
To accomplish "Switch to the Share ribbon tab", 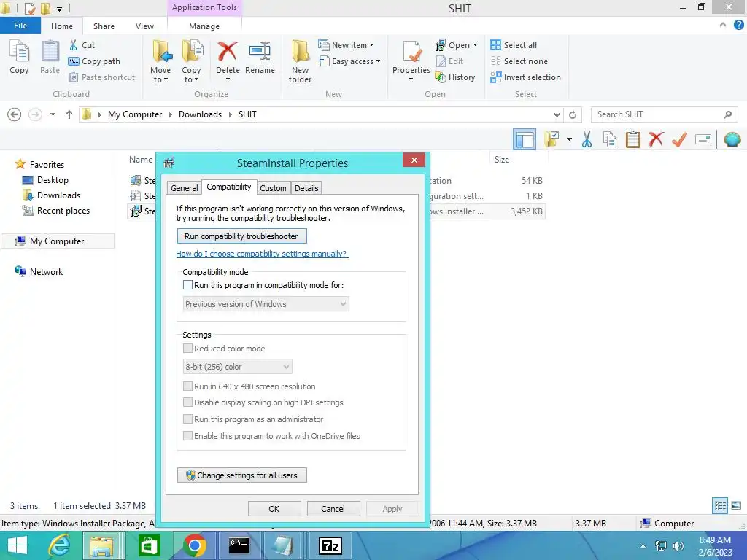I will [104, 26].
